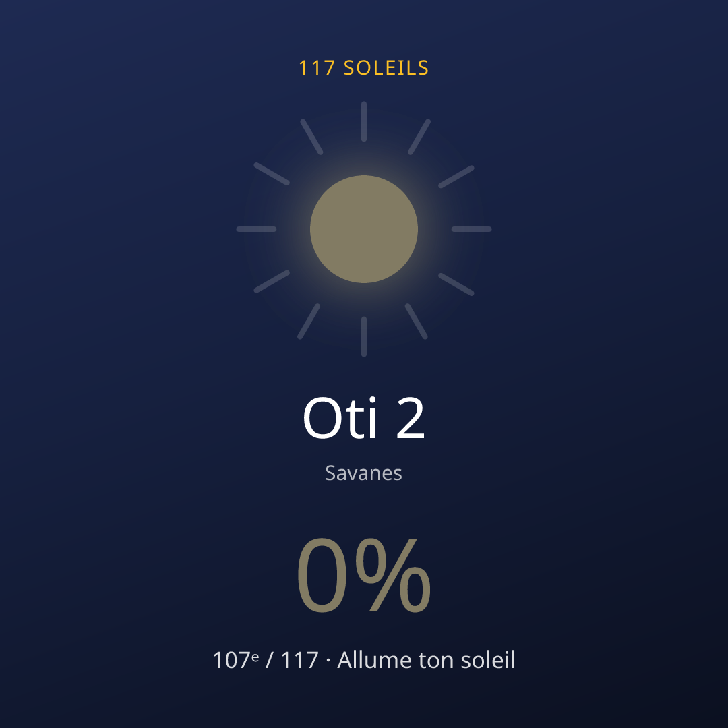
Task: Tap Allume ton soleil call to action
Action: [x=426, y=660]
